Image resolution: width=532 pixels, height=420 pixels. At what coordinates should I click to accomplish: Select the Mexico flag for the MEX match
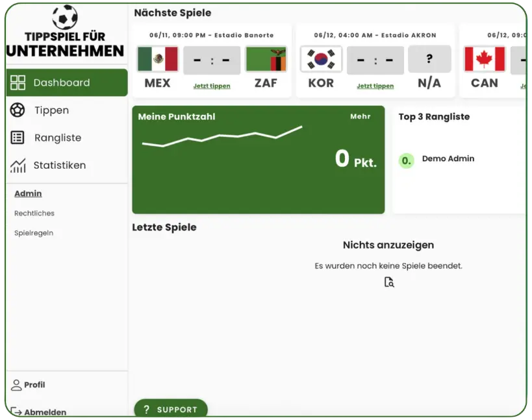[156, 59]
